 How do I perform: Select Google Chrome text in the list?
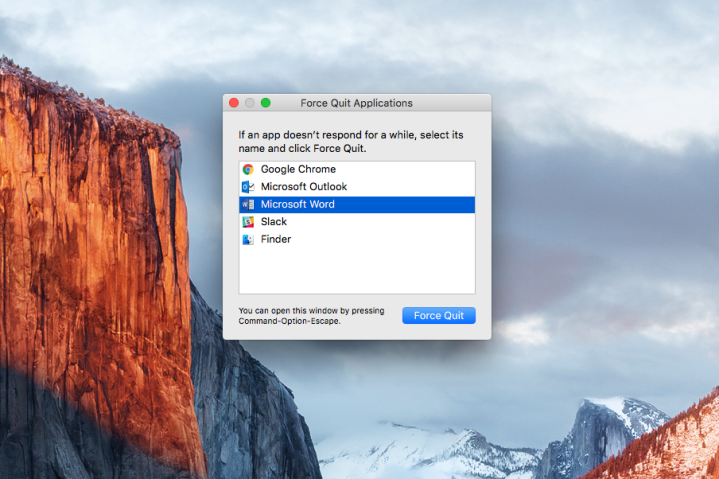click(x=298, y=169)
